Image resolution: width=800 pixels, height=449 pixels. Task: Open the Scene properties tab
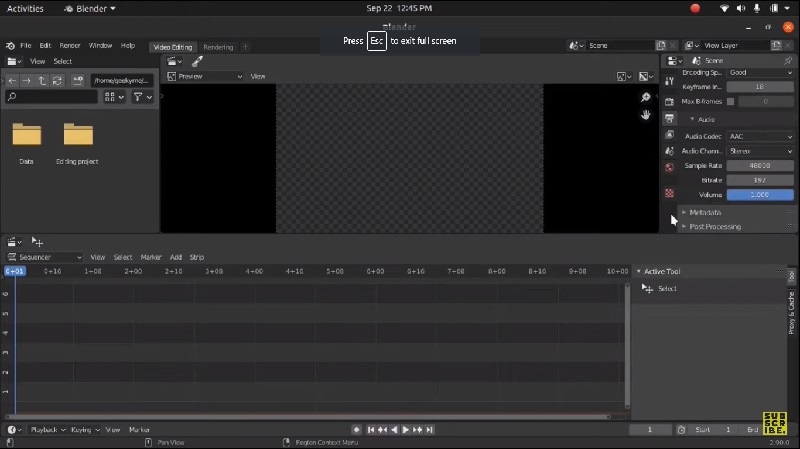pos(669,151)
